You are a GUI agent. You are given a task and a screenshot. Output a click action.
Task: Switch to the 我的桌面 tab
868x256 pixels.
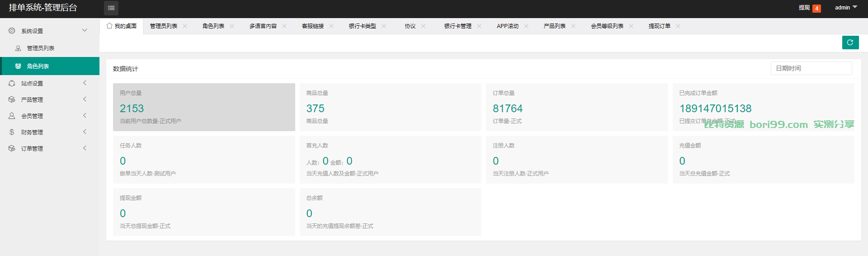[x=121, y=26]
